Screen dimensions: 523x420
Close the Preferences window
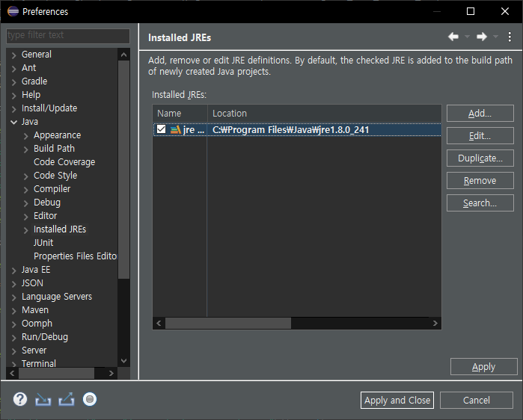pos(505,11)
